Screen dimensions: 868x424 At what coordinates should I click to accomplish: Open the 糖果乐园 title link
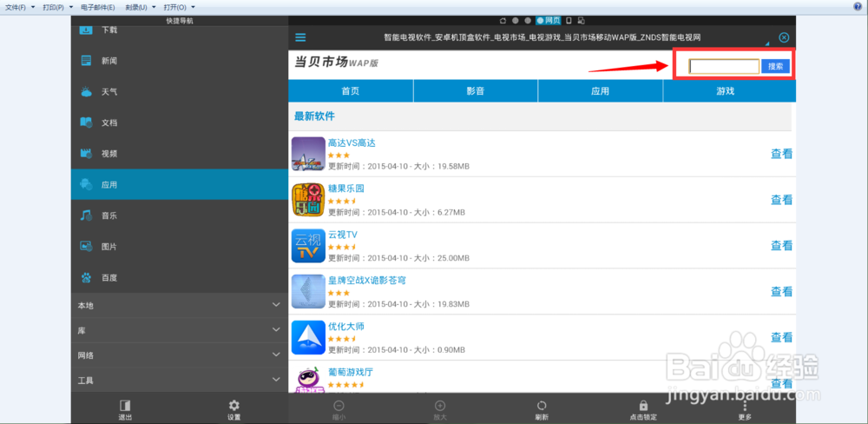point(346,189)
